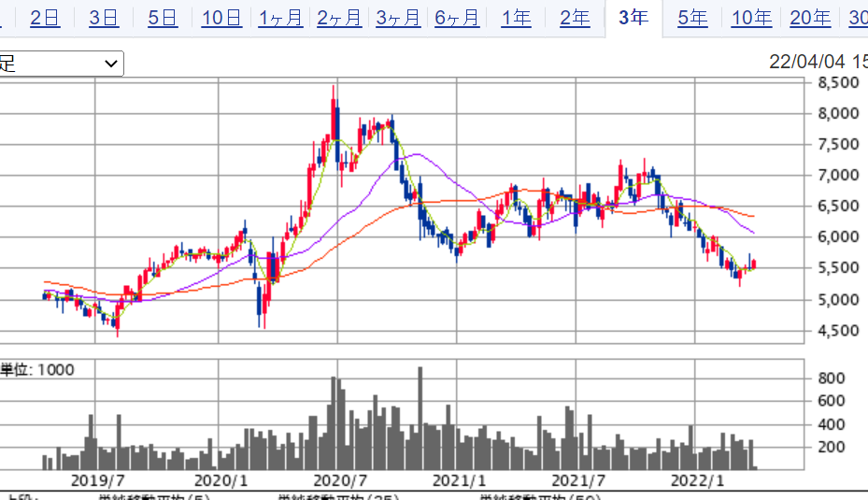
Task: Click the 200 volume axis label
Action: (832, 448)
